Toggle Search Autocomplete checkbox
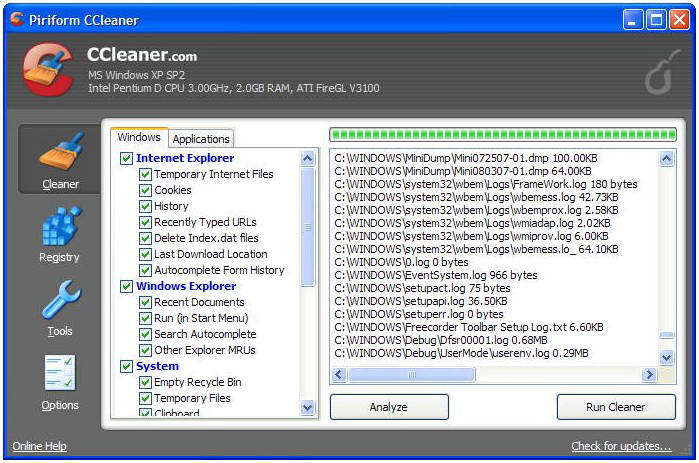This screenshot has height=463, width=699. (x=145, y=335)
